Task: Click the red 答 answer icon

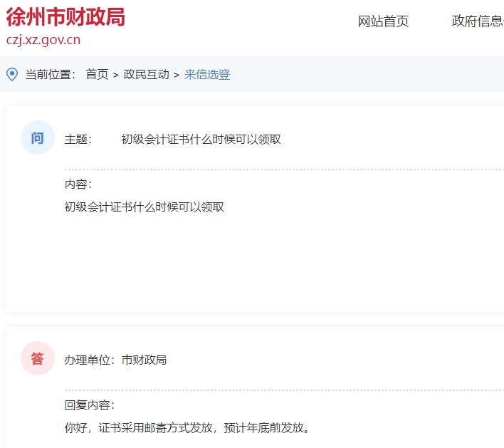Action: (x=38, y=358)
